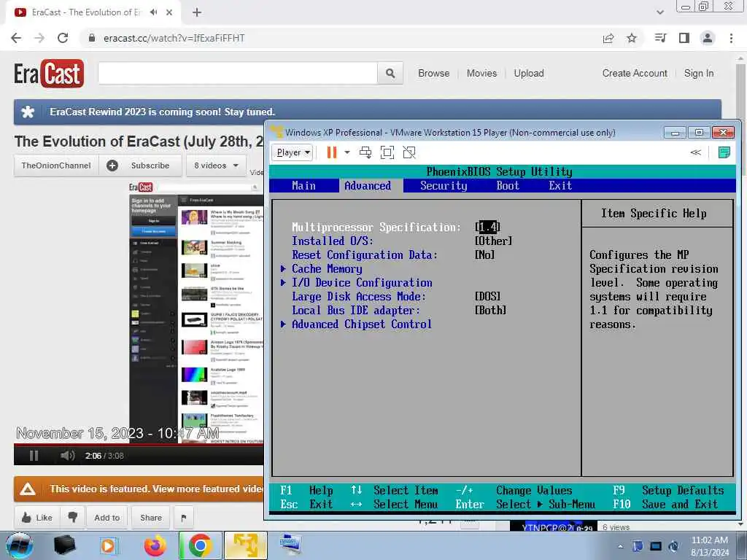Open the Windows Start orb
Screen dimensions: 747x560
[19, 545]
